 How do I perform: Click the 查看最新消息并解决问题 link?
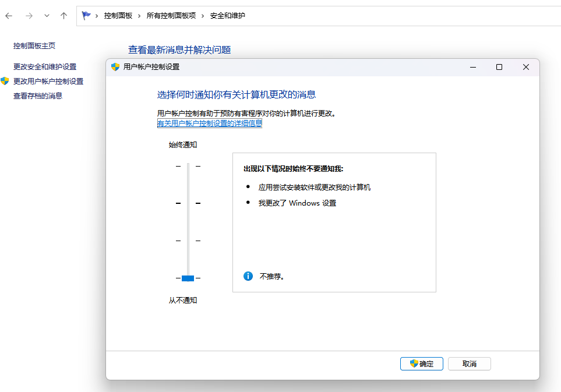click(x=179, y=50)
